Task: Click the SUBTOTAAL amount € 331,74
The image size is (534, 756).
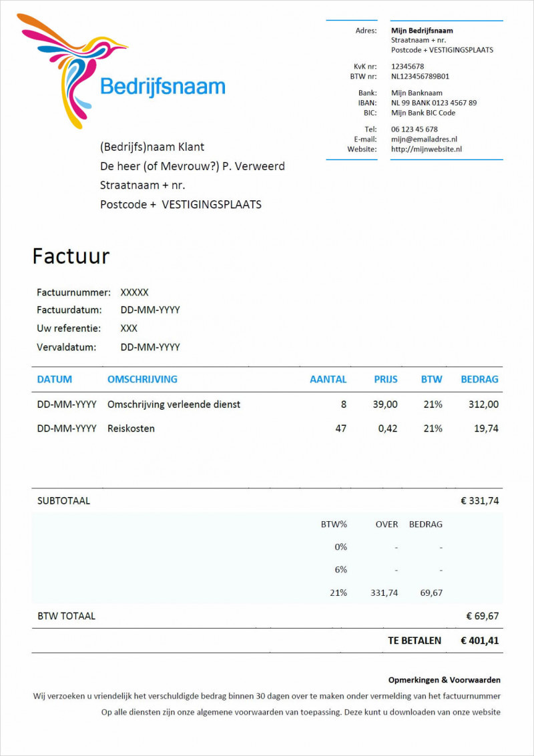Action: click(x=479, y=500)
